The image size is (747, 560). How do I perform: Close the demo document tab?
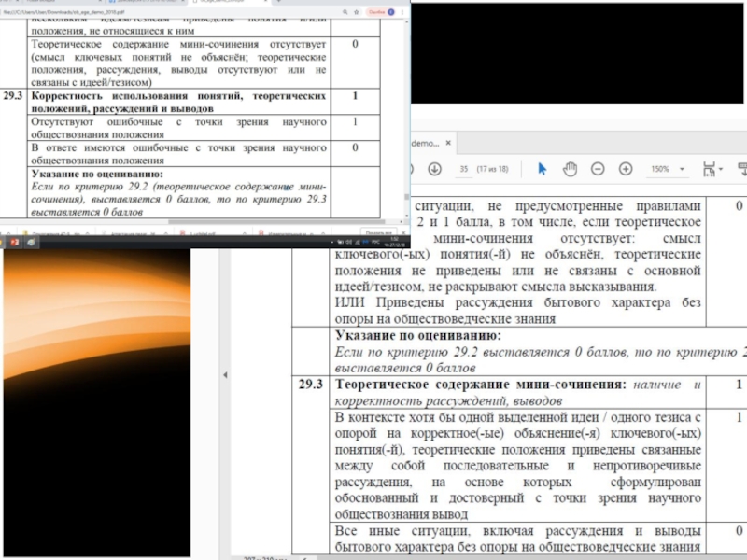click(447, 143)
